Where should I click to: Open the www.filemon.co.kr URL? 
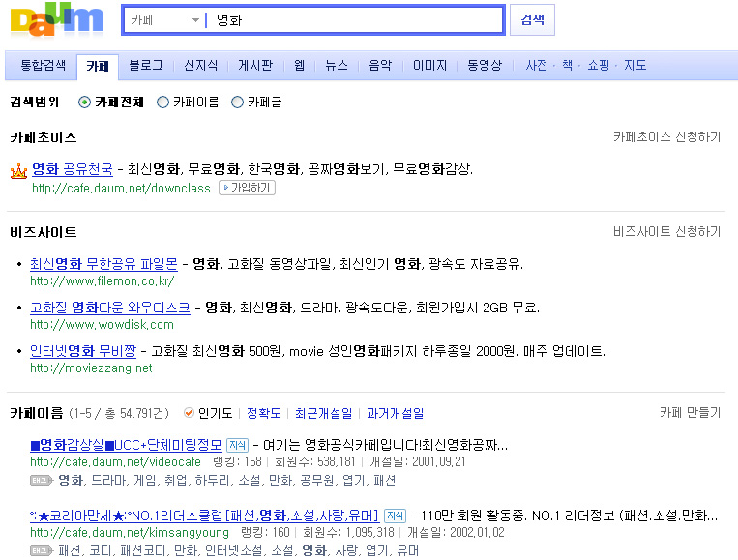tap(103, 280)
